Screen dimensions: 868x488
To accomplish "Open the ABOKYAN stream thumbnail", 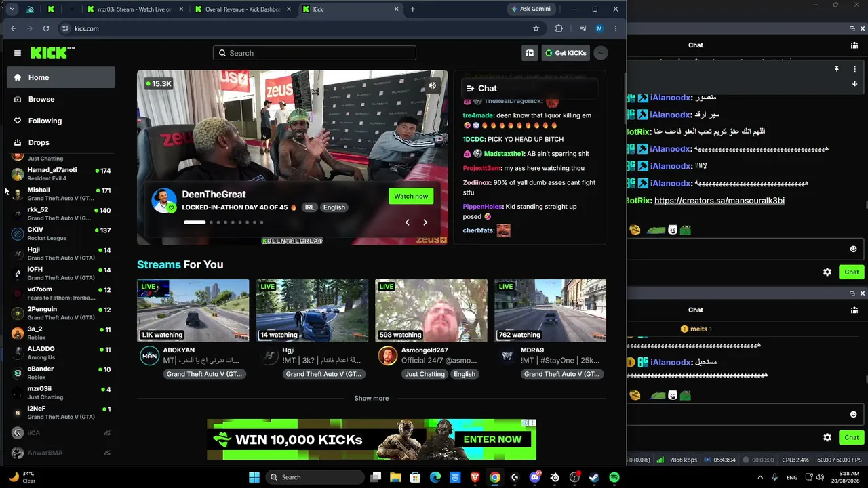I will pyautogui.click(x=193, y=310).
